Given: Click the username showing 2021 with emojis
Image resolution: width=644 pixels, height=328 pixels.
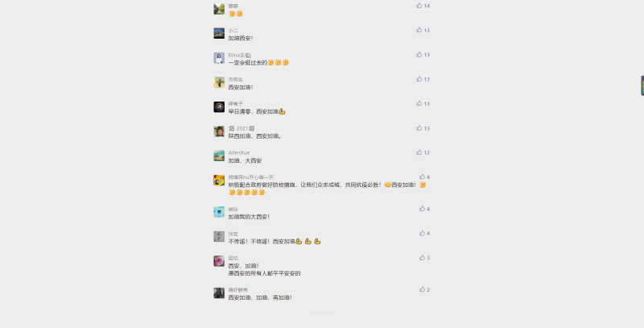Looking at the screenshot, I should point(242,128).
